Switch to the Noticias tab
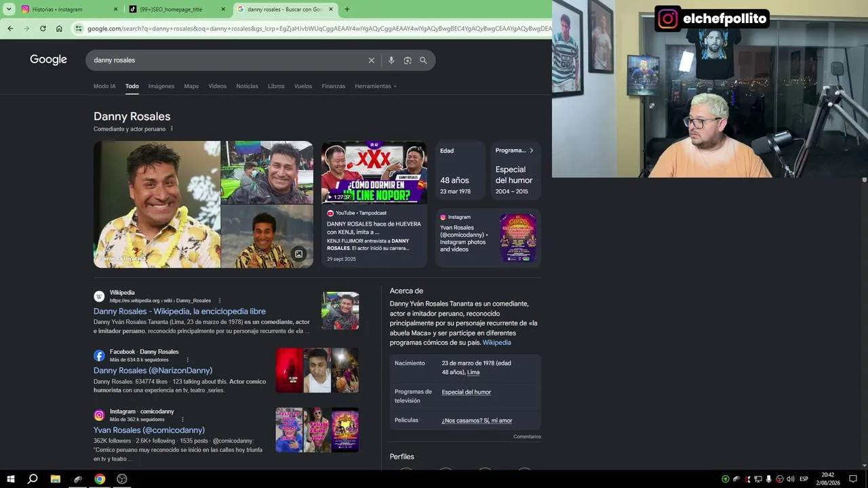Screen dimensions: 868x488 tap(247, 86)
